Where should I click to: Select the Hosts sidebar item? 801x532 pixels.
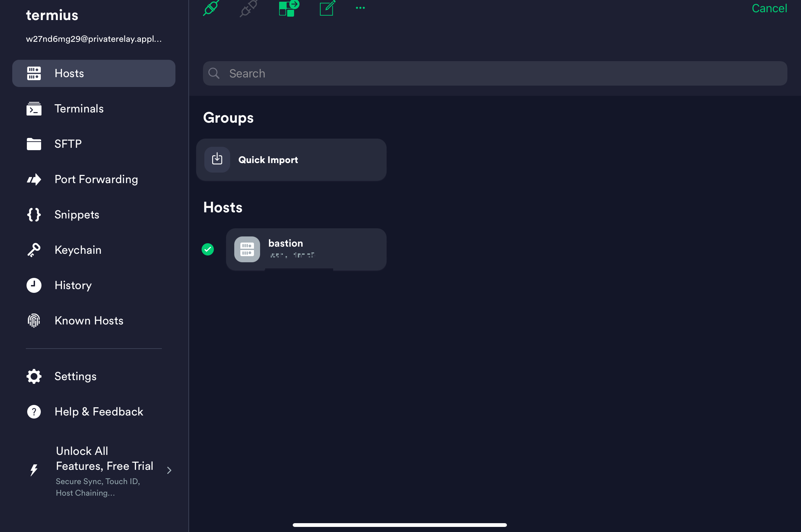point(94,73)
